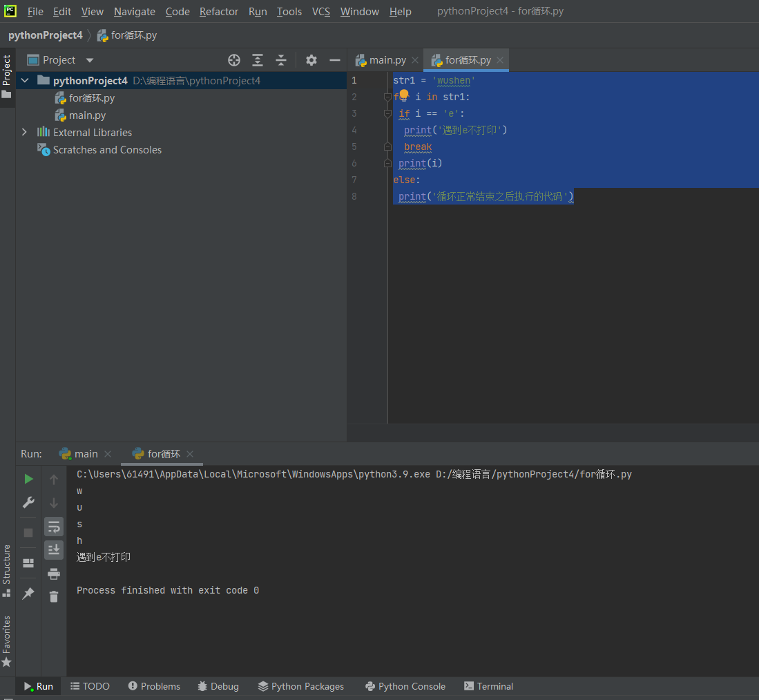Open the VCS menu

pos(321,12)
